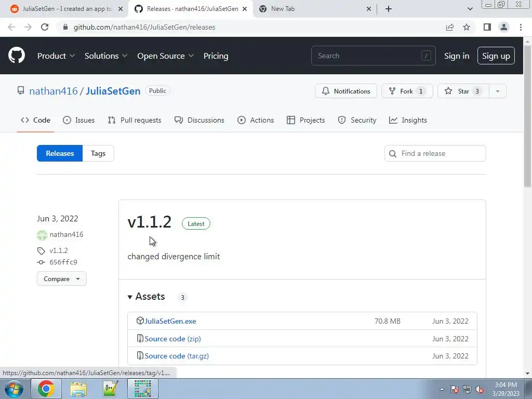Click the browser address bar URL
This screenshot has width=532, height=399.
(144, 27)
